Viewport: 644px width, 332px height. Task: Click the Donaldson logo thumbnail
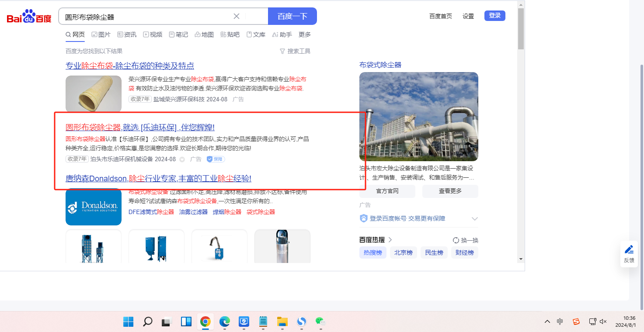[x=94, y=207]
